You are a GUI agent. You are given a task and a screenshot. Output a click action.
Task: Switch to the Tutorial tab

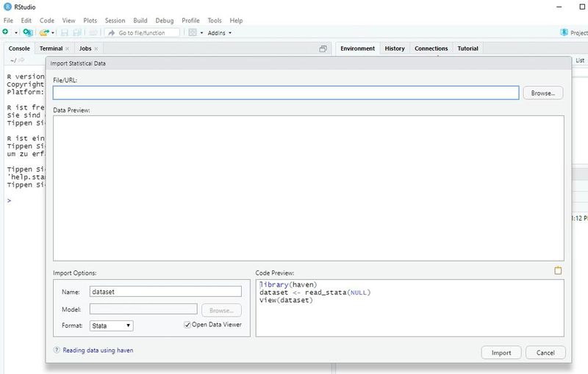[467, 48]
